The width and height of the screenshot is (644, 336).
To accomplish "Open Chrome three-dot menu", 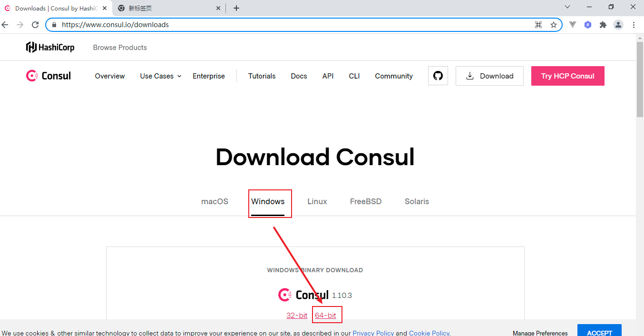I will [x=634, y=25].
